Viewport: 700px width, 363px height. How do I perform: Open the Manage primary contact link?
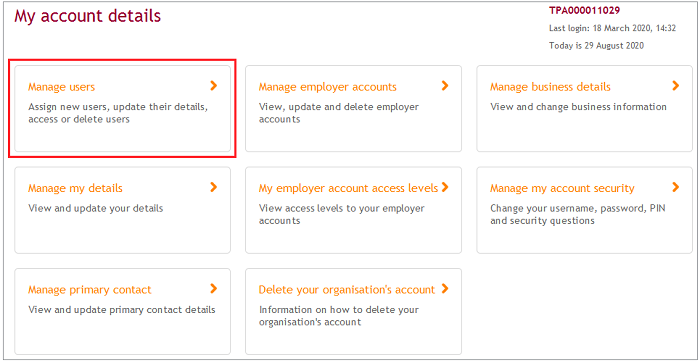tap(90, 290)
